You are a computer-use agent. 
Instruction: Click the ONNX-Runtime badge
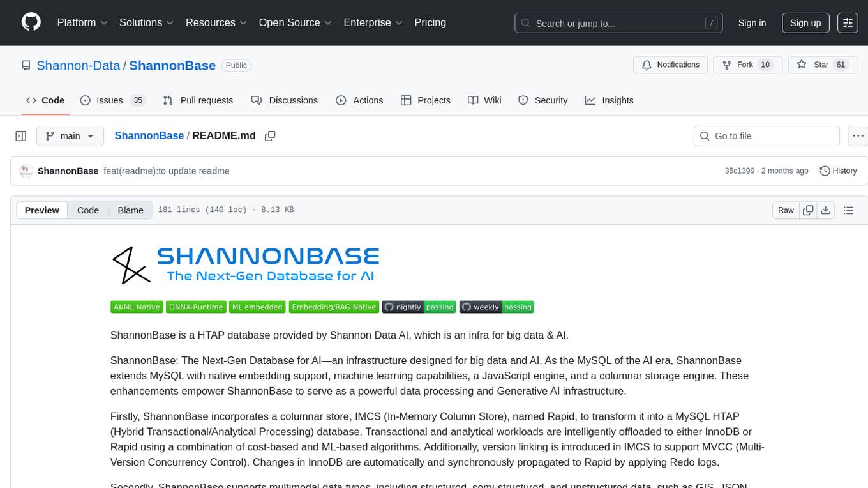pyautogui.click(x=197, y=307)
